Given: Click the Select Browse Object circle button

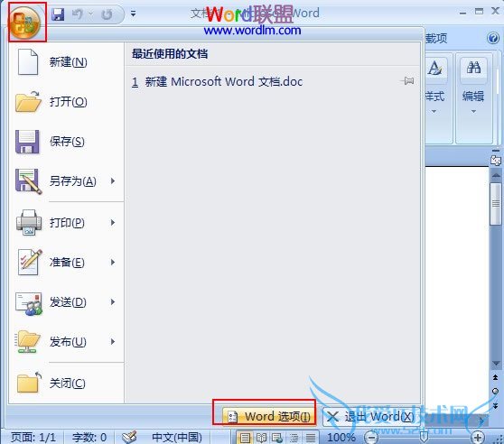Looking at the screenshot, I should click(496, 391).
